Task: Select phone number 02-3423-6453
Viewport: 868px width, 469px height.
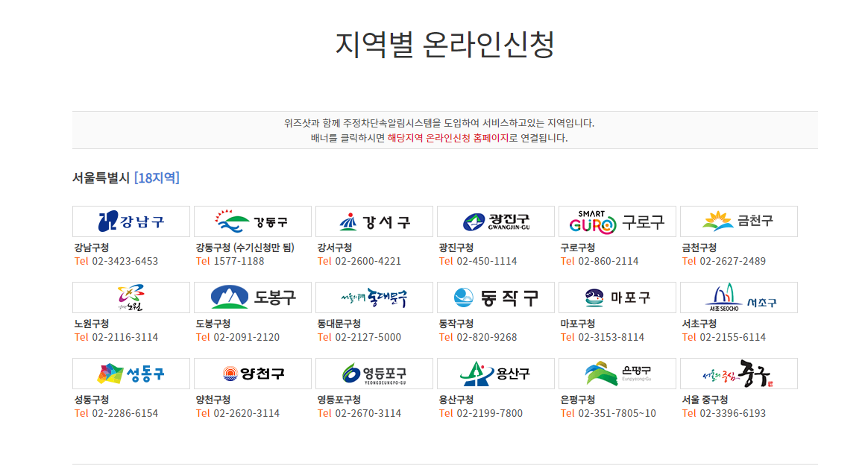Action: click(x=125, y=262)
